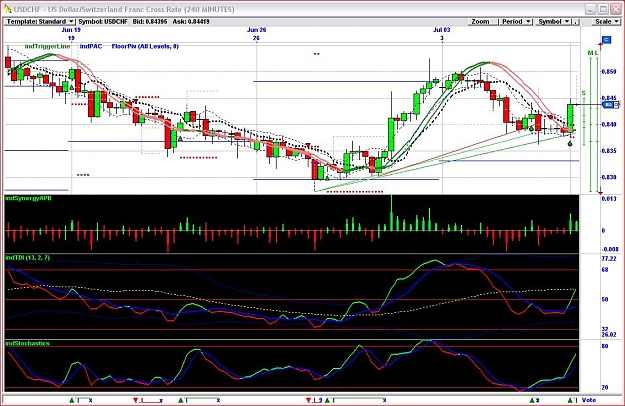This screenshot has height=406, width=625.
Task: Open the Period dropdown
Action: (516, 22)
